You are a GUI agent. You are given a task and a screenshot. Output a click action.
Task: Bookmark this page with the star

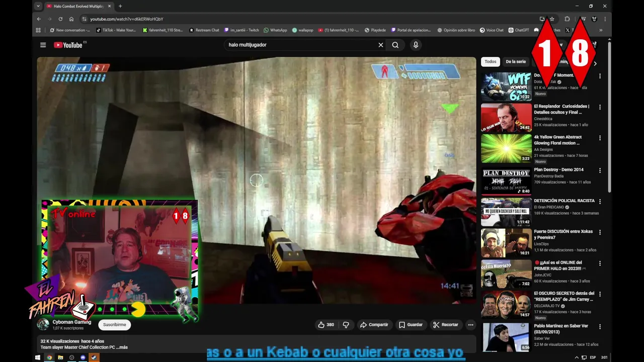[552, 19]
